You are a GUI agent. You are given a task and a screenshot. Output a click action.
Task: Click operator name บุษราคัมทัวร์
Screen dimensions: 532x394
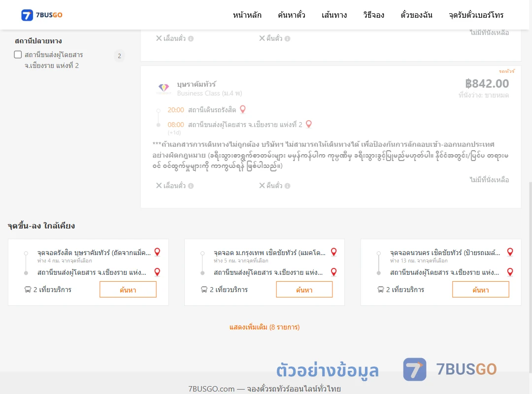(197, 84)
